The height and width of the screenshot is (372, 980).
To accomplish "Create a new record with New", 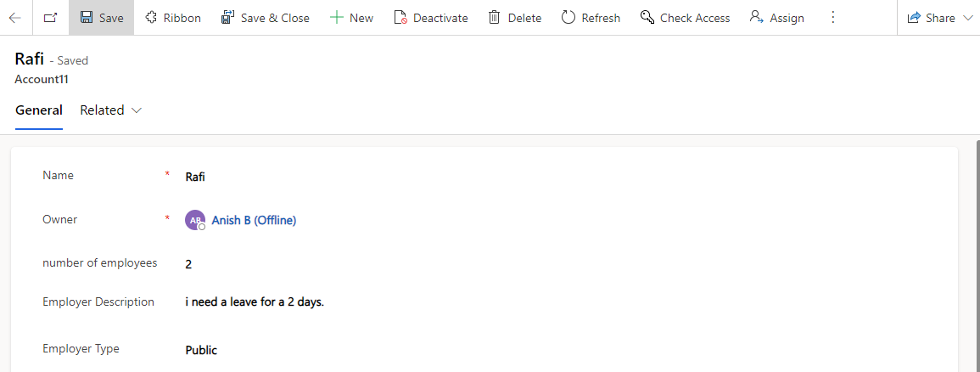I will [351, 18].
